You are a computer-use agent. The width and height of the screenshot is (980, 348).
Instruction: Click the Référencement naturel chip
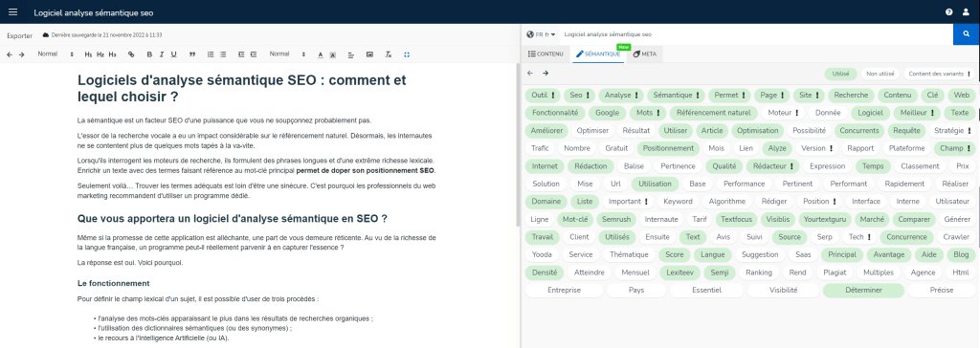(713, 113)
